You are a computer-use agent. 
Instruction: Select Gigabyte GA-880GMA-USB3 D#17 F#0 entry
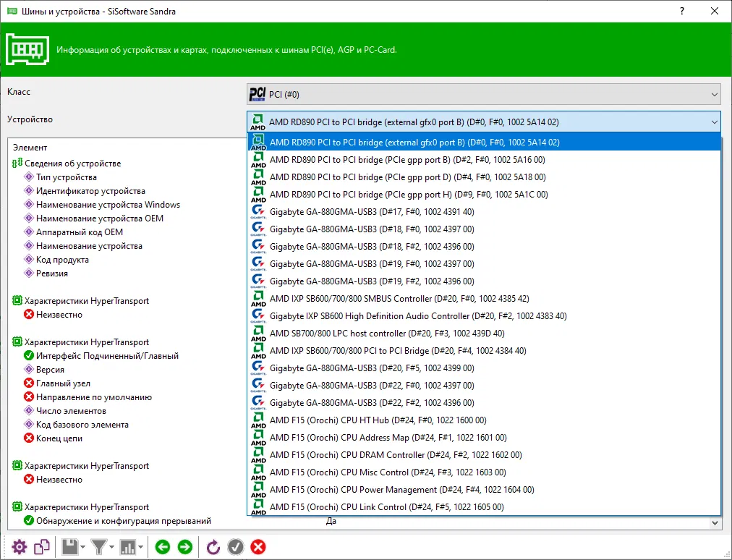(x=484, y=211)
